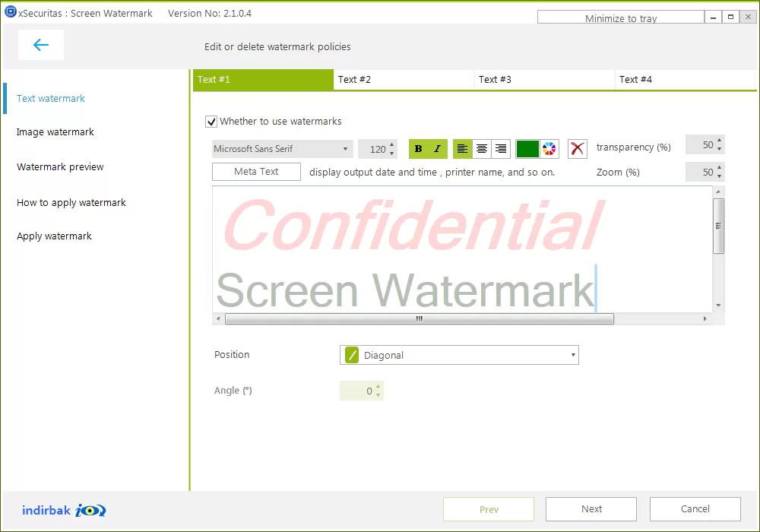Align watermark text left
760x532 pixels.
462,149
